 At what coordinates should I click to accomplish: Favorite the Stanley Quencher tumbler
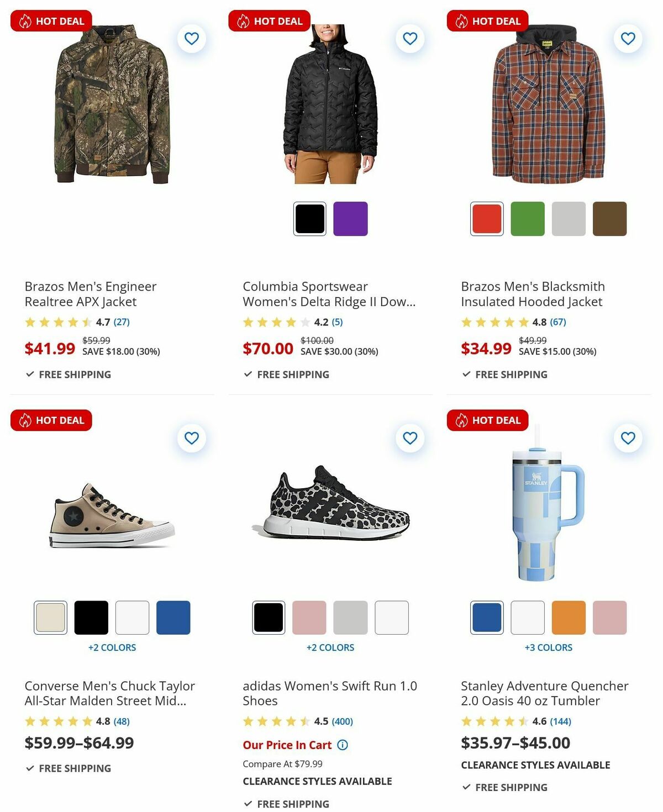click(627, 437)
